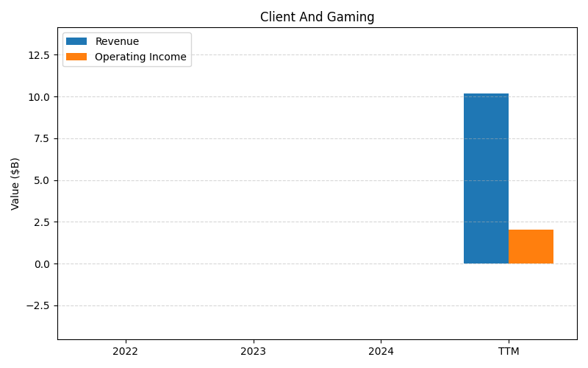Click the '2022' x-axis label
The width and height of the screenshot is (588, 368).
(x=125, y=352)
